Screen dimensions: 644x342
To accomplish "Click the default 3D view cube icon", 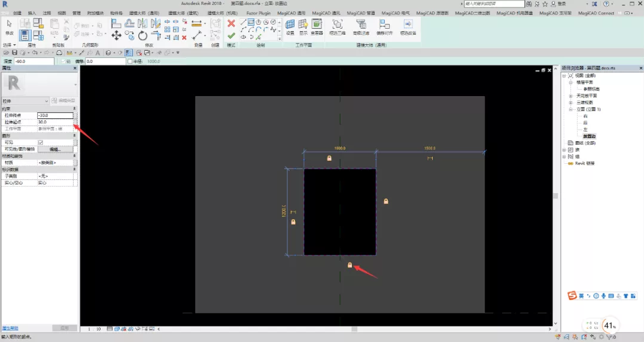I will [x=108, y=53].
